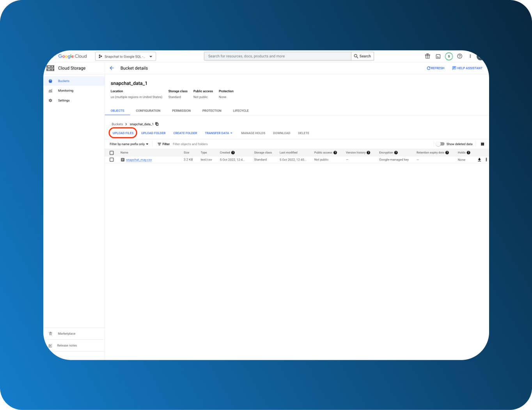Open Filter by name prefix only dropdown
Image resolution: width=532 pixels, height=410 pixels.
pyautogui.click(x=129, y=144)
